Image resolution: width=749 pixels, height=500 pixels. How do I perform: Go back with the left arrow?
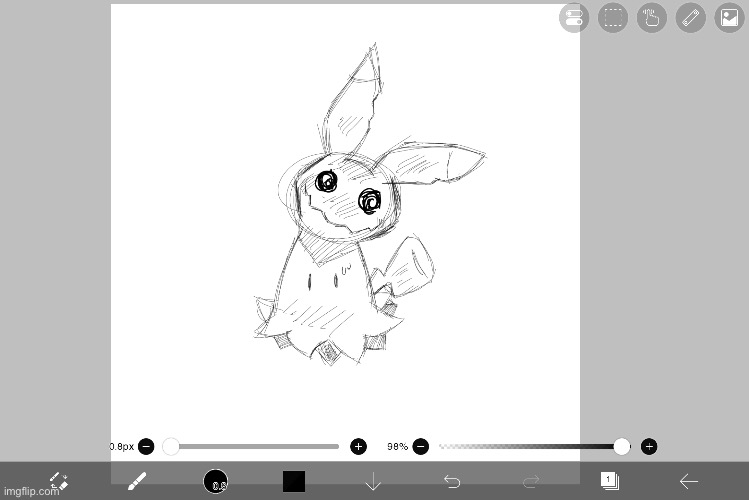coord(688,481)
